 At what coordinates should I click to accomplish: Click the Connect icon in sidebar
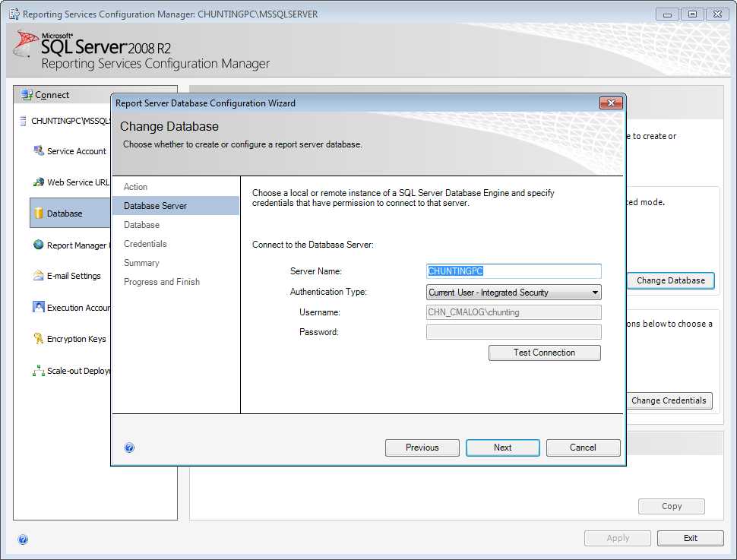tap(27, 95)
